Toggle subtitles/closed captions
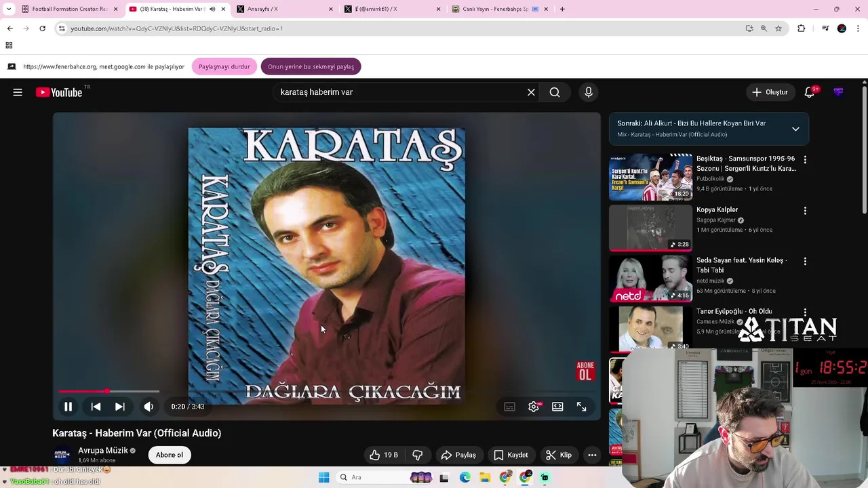 pyautogui.click(x=509, y=407)
